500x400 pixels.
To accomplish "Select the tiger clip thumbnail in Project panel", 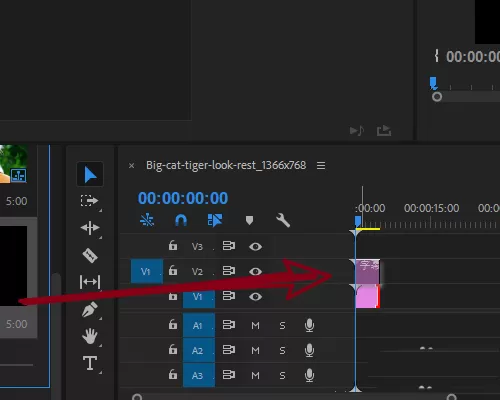I will click(14, 164).
